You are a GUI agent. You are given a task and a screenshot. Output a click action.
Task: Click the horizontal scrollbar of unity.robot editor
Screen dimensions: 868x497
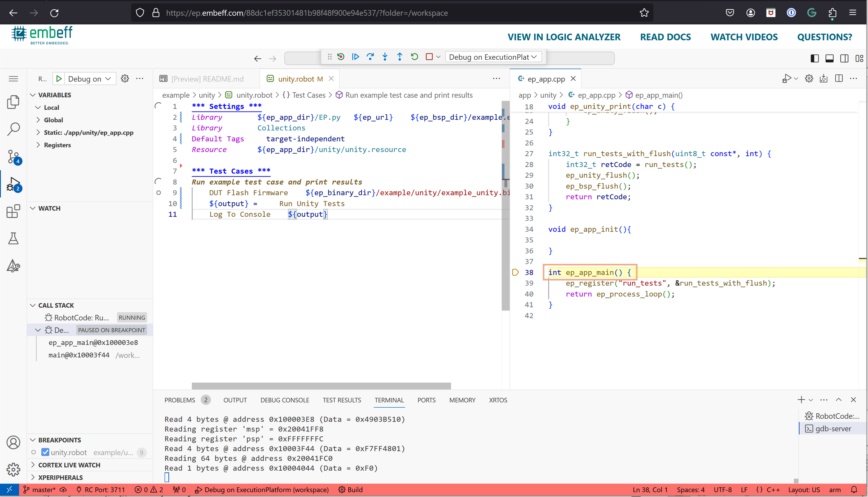click(x=321, y=386)
